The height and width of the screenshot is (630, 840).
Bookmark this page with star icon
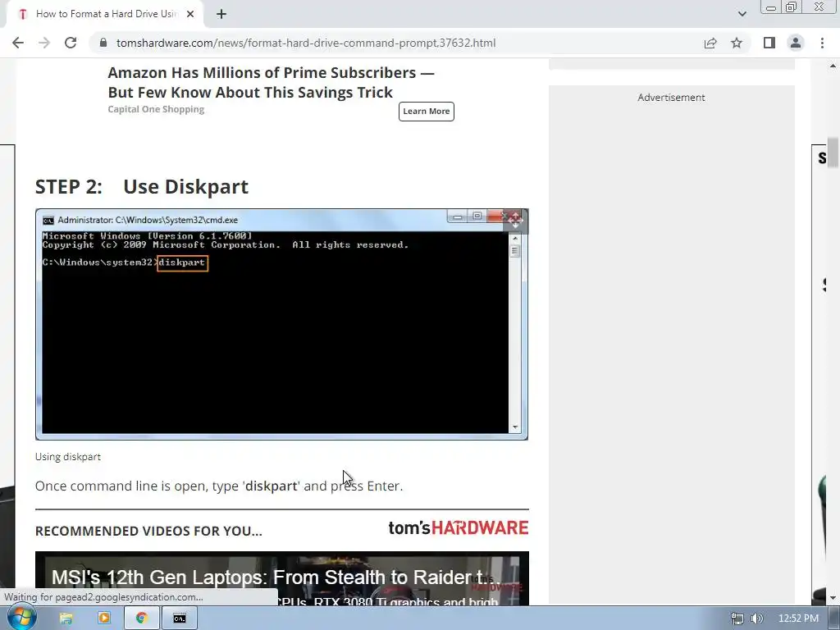[737, 43]
